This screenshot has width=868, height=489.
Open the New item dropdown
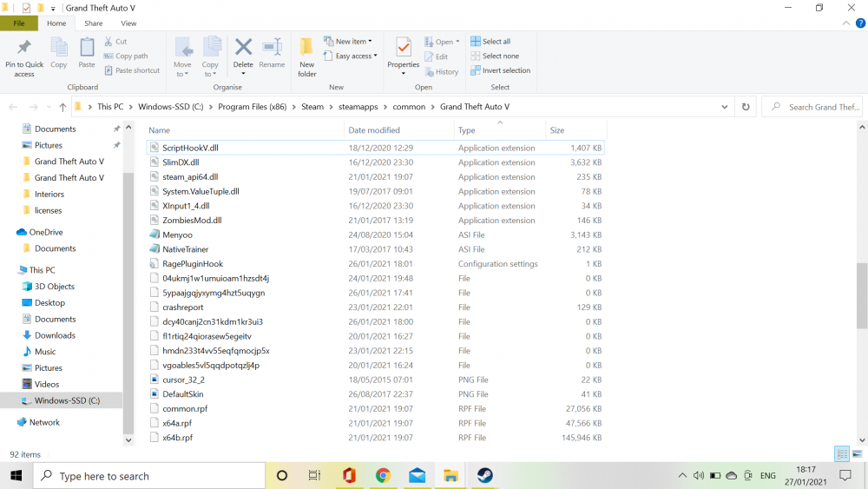348,42
